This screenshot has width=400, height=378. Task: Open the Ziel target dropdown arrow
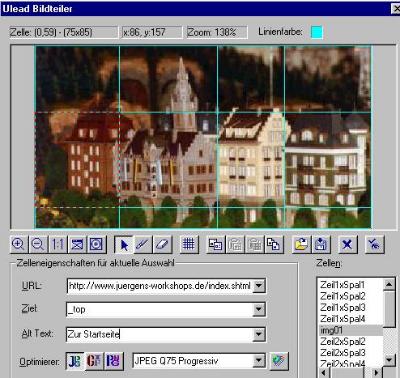pyautogui.click(x=259, y=310)
